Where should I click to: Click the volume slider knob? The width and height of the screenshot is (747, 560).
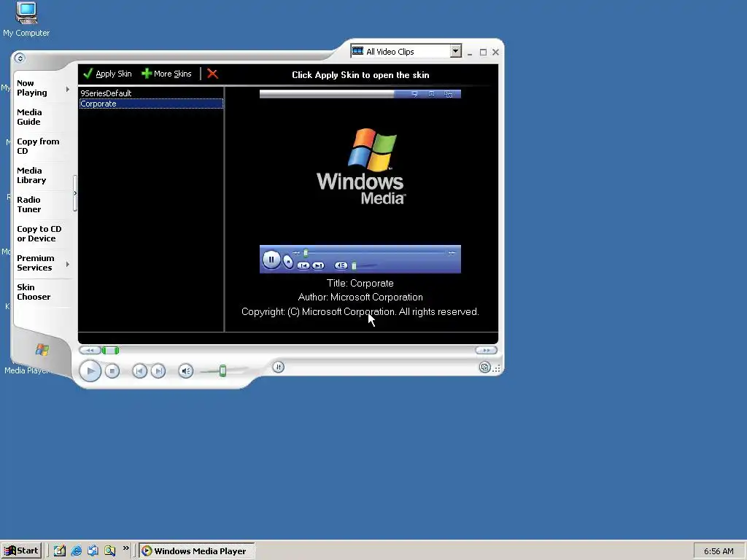(x=222, y=371)
